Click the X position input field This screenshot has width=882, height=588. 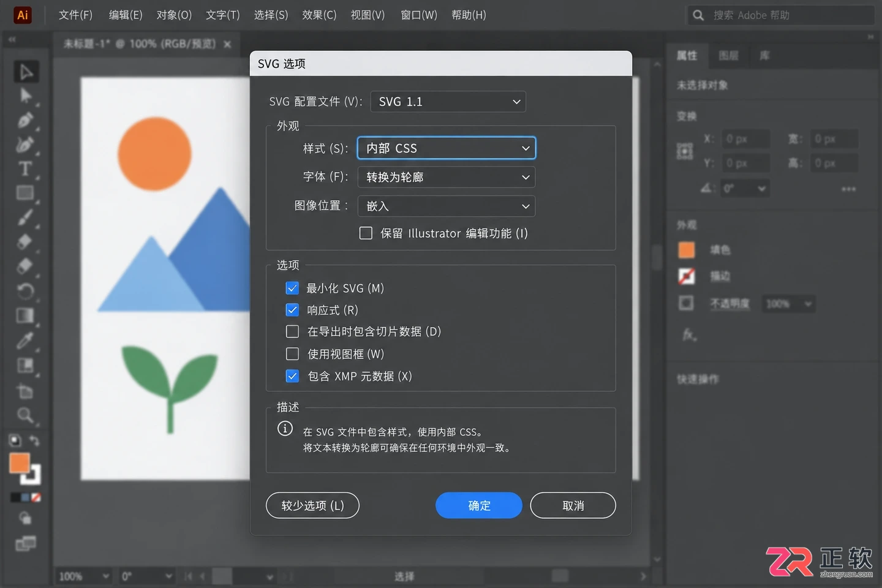tap(744, 139)
